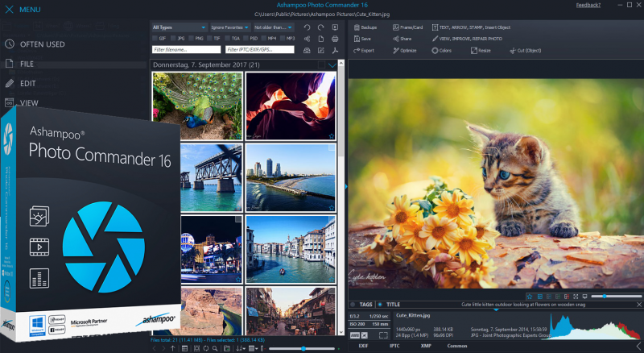This screenshot has height=353, width=644.
Task: Switch to the EXIF tab
Action: coord(364,346)
